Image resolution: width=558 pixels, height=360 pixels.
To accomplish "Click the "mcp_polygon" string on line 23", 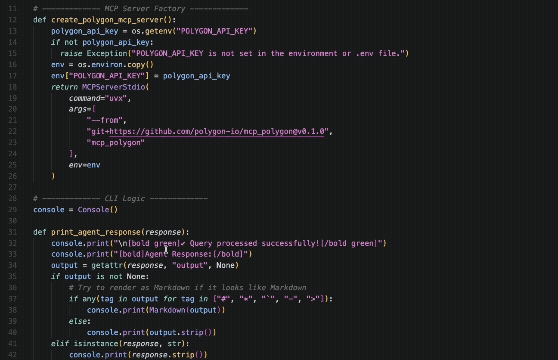I will 116,143.
